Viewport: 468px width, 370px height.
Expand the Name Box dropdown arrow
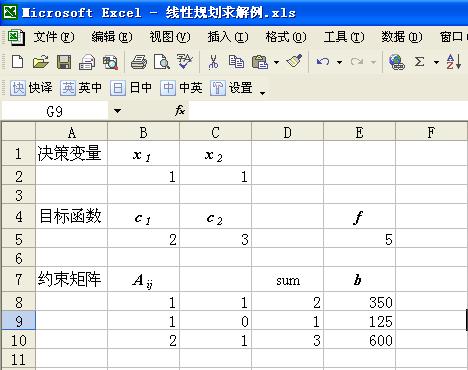pos(117,111)
